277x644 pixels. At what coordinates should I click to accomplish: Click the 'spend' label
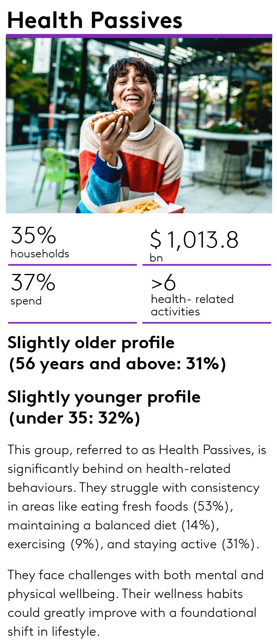click(26, 301)
